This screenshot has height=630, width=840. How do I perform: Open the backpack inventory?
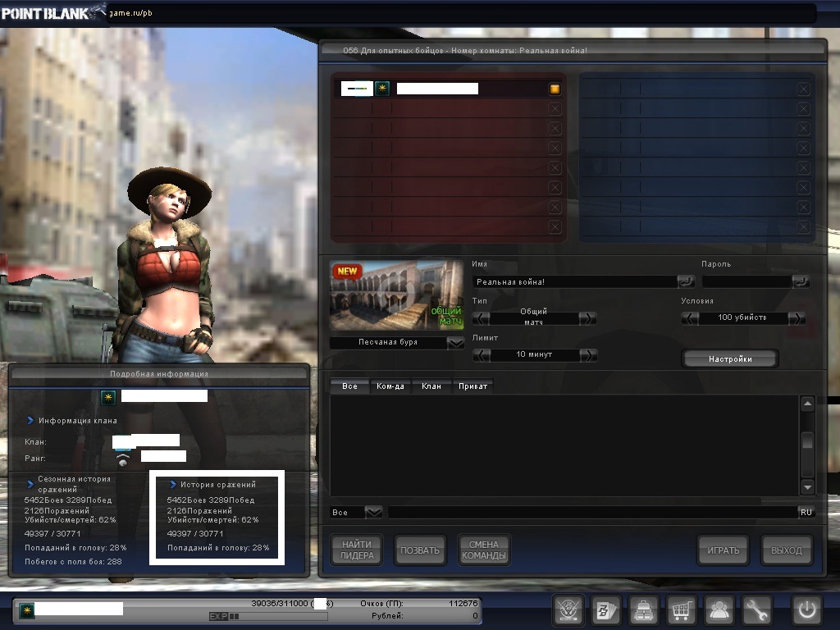[643, 609]
